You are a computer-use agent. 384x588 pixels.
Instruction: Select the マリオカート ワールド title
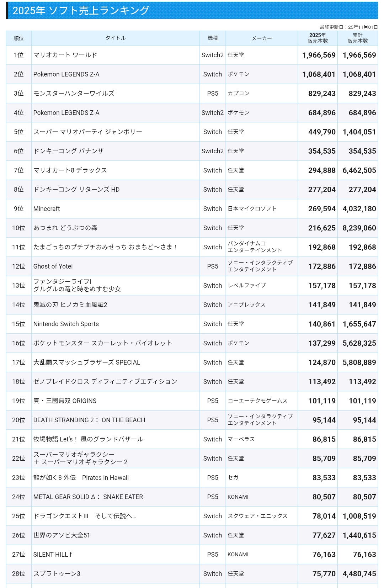click(x=65, y=55)
